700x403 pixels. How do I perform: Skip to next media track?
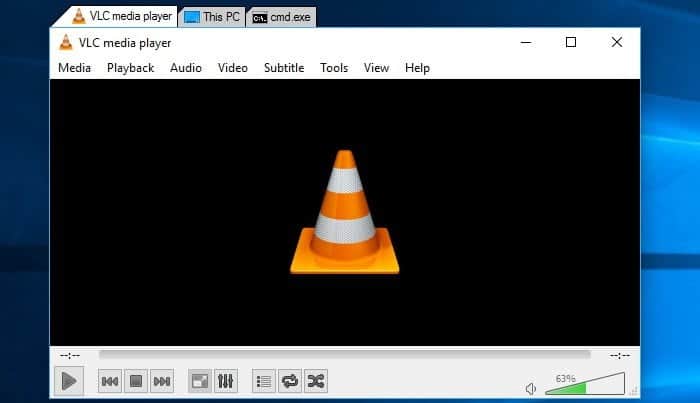coord(162,381)
